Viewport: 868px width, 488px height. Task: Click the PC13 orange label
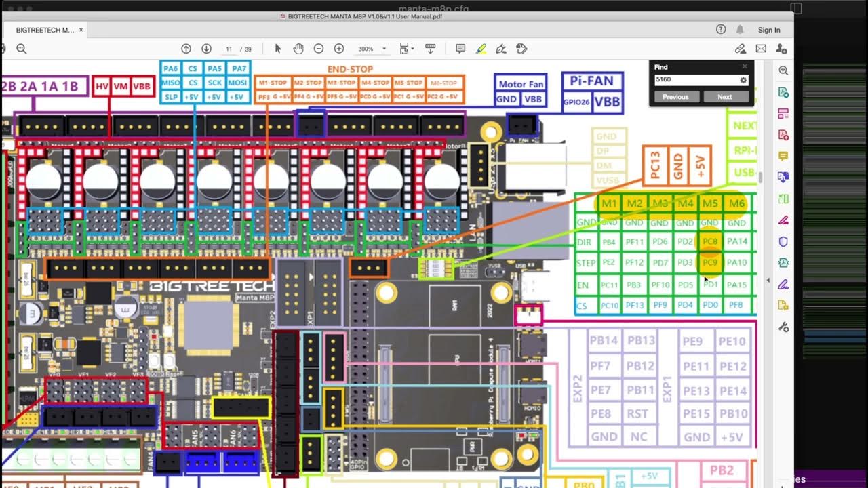(x=655, y=165)
